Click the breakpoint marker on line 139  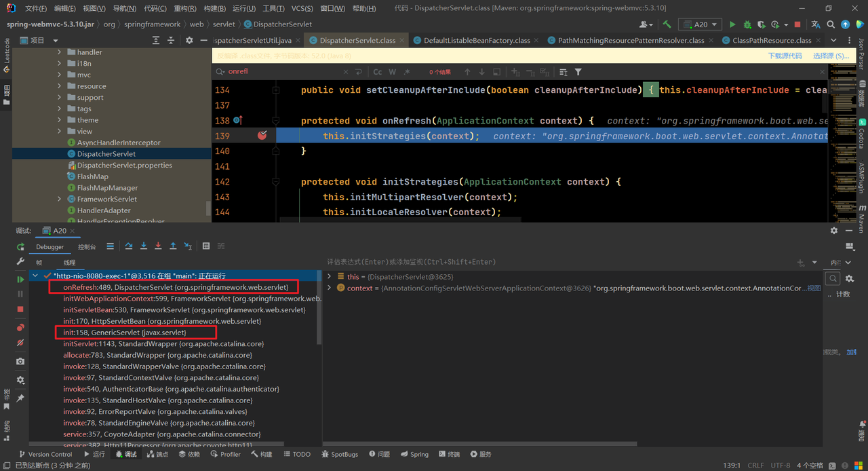(x=262, y=136)
